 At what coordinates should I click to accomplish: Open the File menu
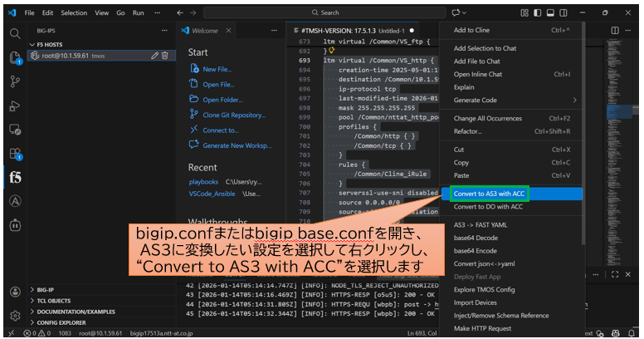click(30, 12)
